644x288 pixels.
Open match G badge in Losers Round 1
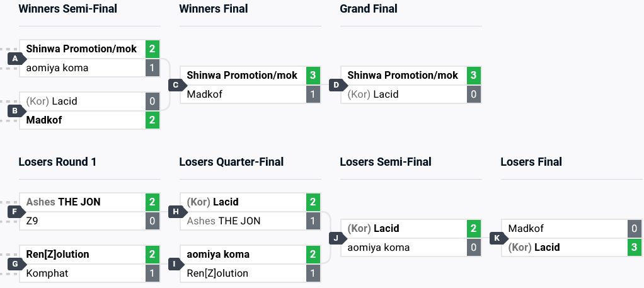(16, 264)
